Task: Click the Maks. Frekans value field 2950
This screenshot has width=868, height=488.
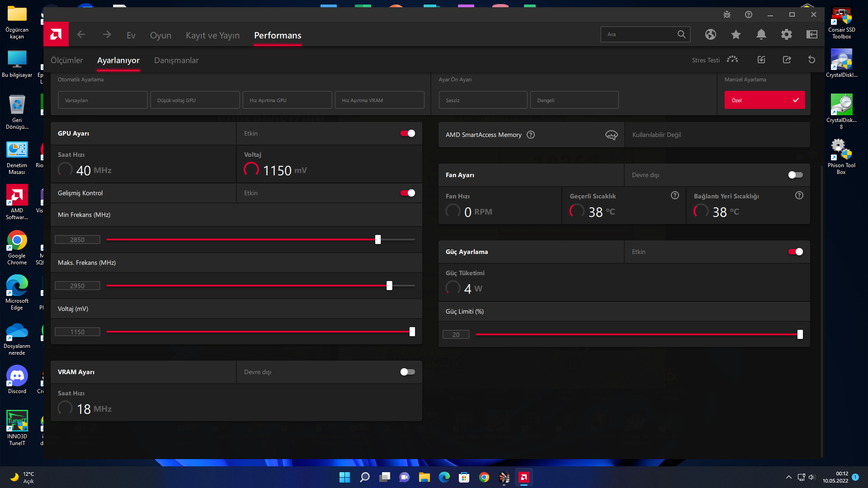Action: click(x=77, y=286)
